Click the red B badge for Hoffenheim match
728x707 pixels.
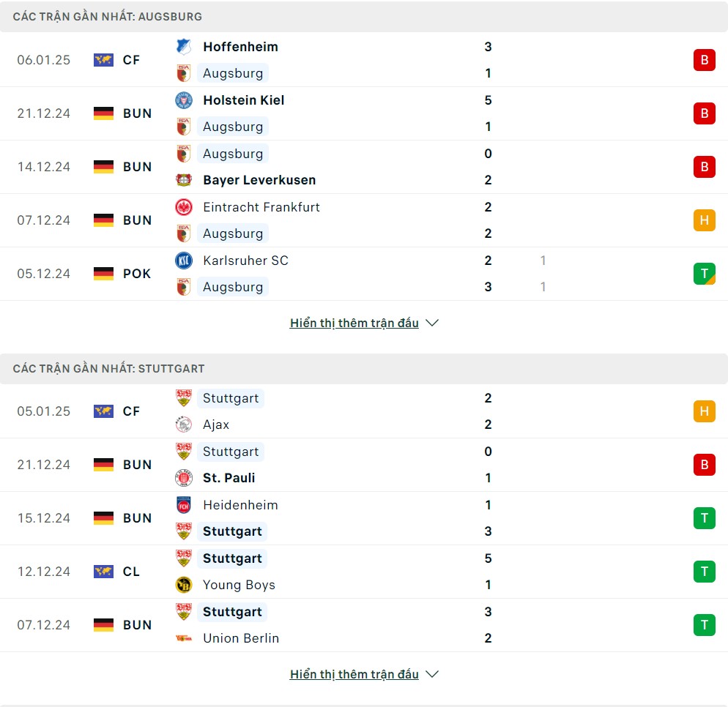click(705, 60)
